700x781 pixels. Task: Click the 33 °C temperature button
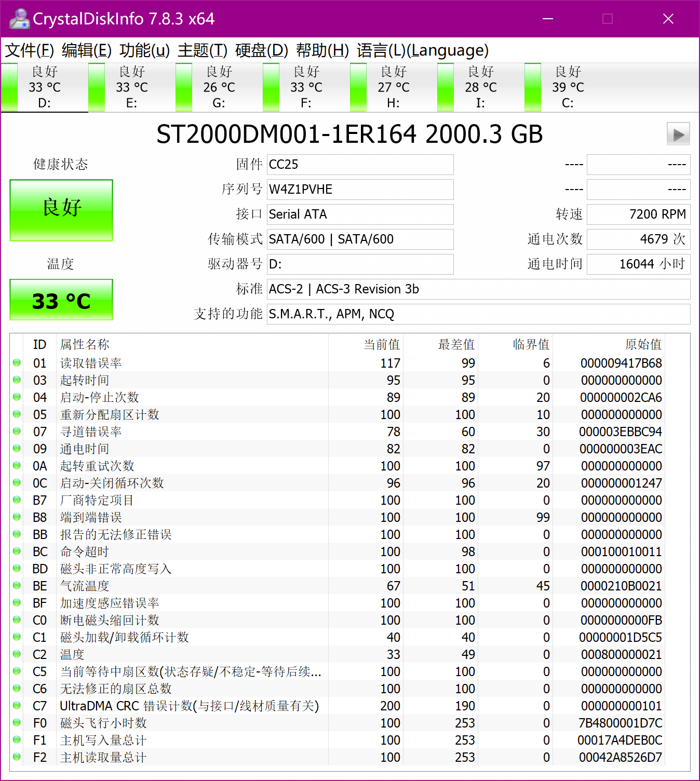click(x=61, y=300)
